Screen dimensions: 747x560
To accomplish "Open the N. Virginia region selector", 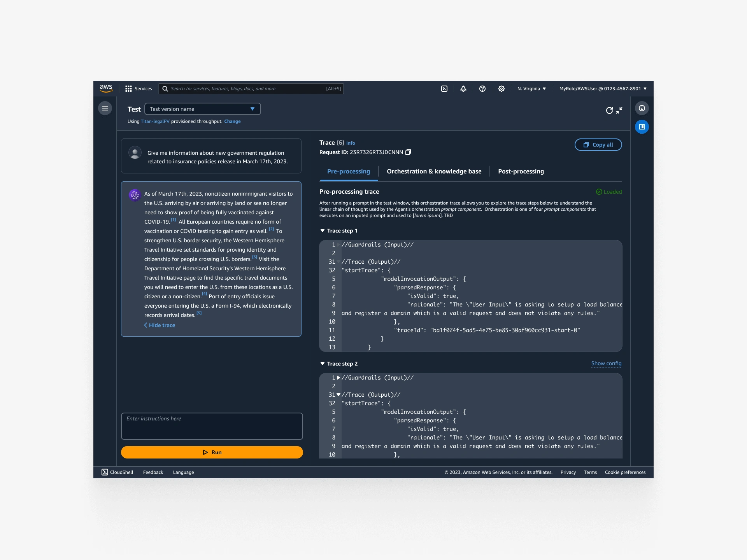I will [531, 89].
